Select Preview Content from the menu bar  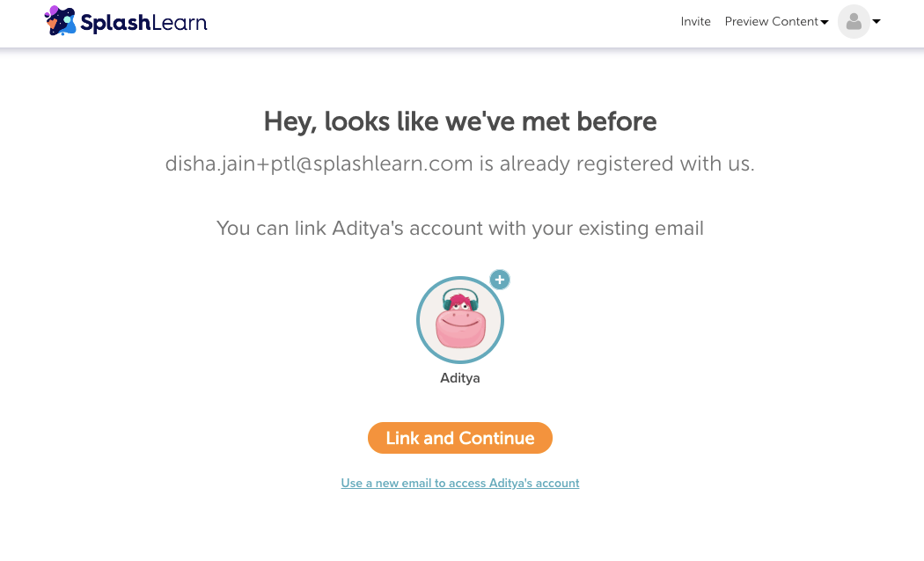coord(771,21)
